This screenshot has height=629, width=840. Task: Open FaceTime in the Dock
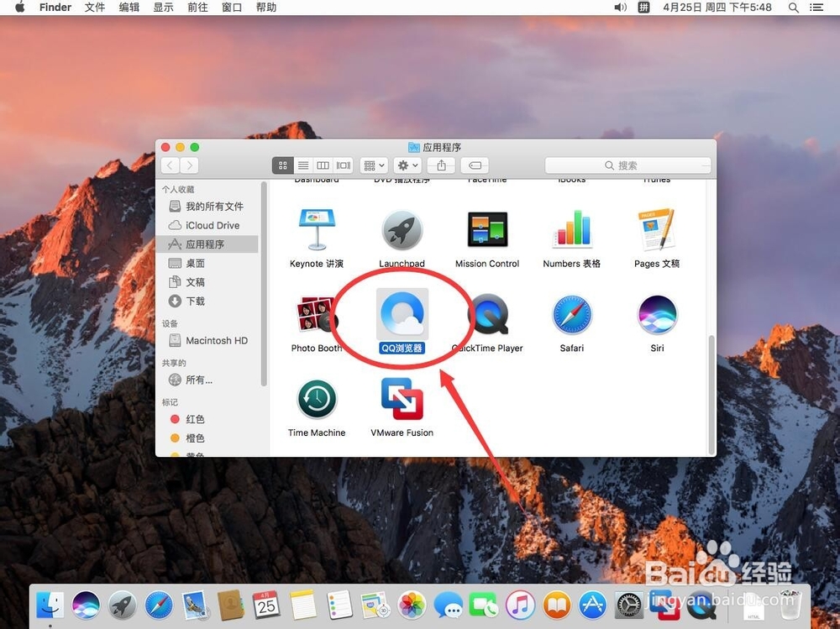coord(484,605)
